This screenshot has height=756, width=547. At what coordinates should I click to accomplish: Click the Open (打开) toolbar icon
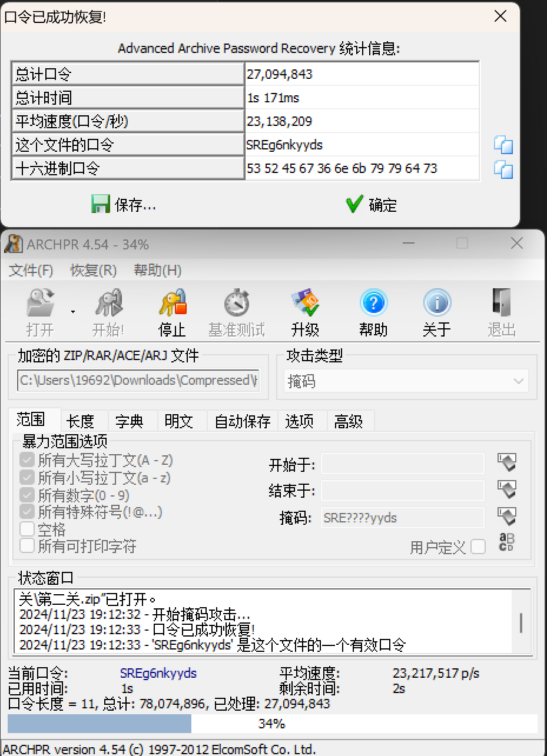tap(40, 312)
